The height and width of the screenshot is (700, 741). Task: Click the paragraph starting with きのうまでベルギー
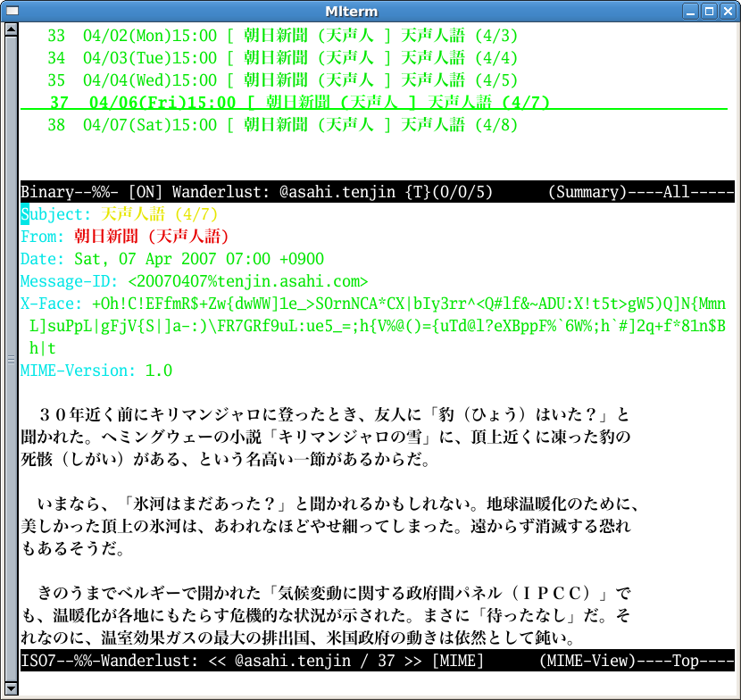tap(325, 615)
